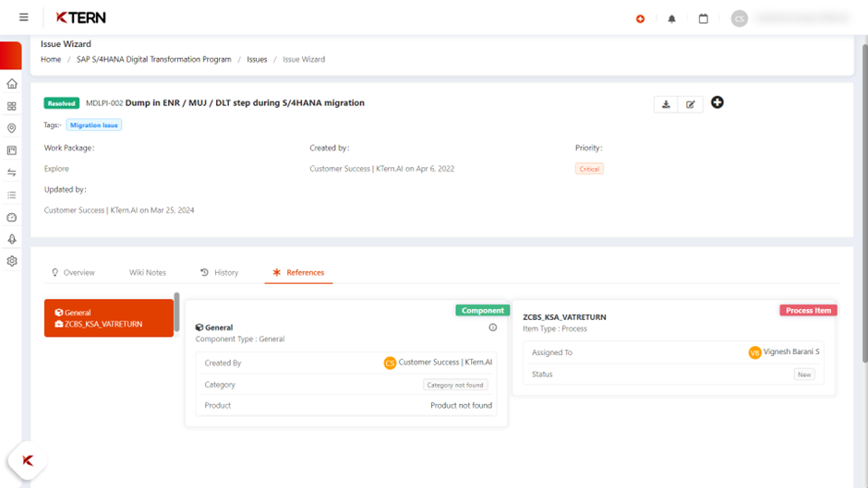Click the Component label badge
868x488 pixels.
tap(482, 310)
